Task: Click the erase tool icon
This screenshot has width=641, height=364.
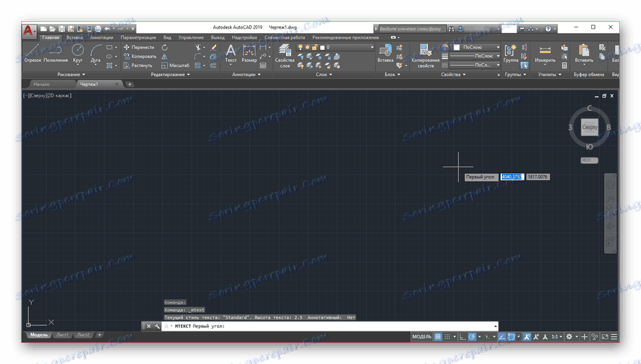Action: [x=213, y=47]
